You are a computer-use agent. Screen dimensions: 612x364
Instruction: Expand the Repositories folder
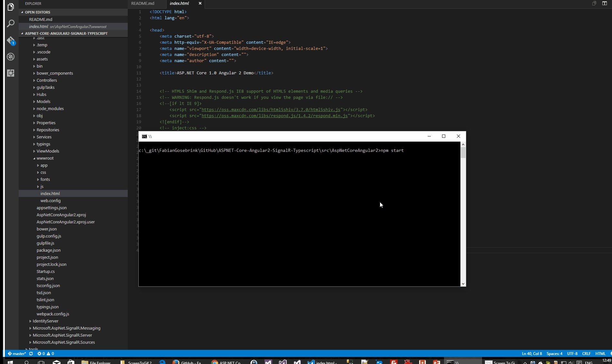coord(73,130)
